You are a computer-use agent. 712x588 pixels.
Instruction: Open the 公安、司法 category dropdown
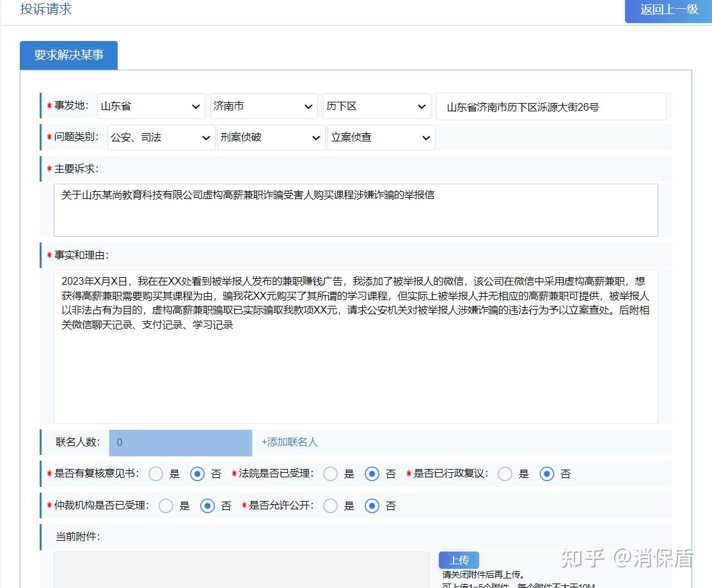click(x=161, y=138)
